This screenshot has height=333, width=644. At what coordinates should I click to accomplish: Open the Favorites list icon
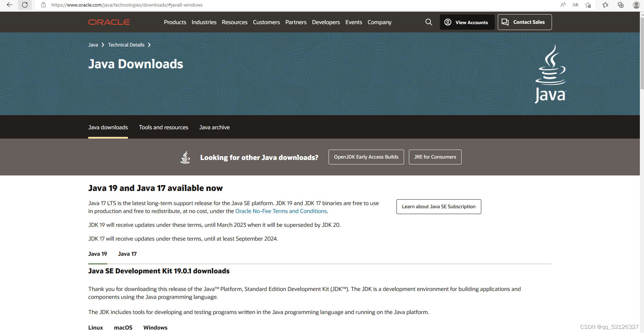[x=605, y=5]
